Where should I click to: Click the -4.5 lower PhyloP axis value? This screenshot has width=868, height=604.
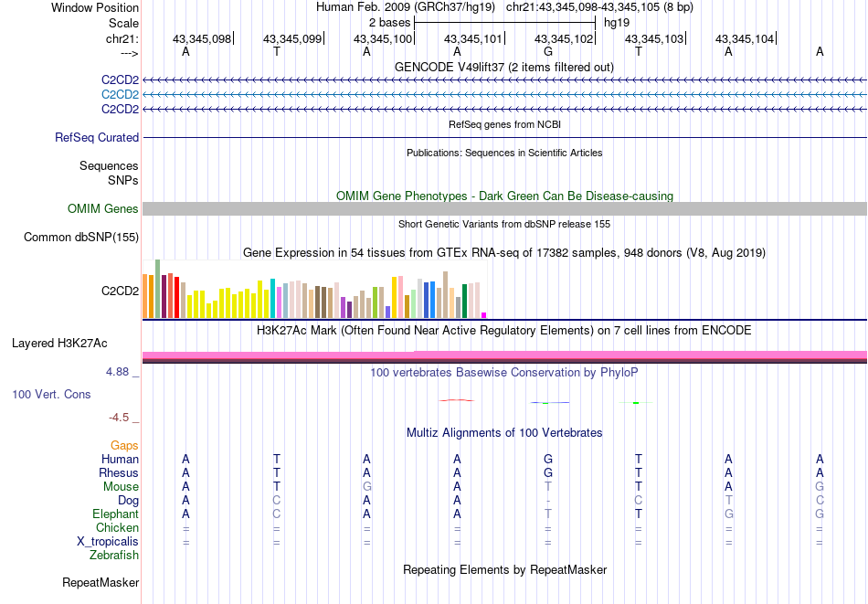(x=119, y=418)
